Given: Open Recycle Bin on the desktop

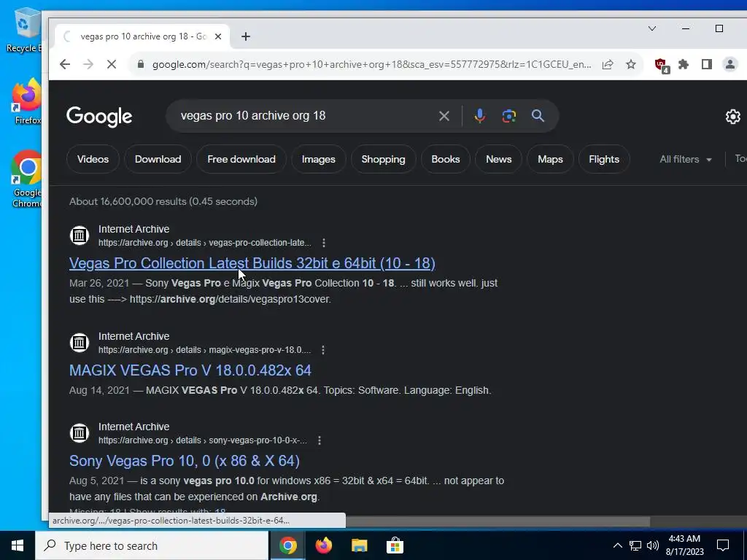Looking at the screenshot, I should [x=24, y=29].
